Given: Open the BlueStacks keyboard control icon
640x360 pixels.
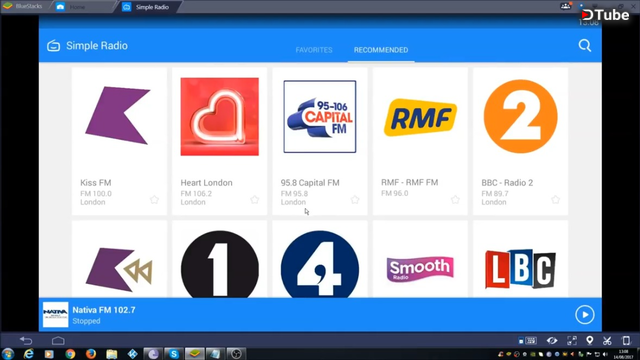Looking at the screenshot, I should (x=527, y=340).
